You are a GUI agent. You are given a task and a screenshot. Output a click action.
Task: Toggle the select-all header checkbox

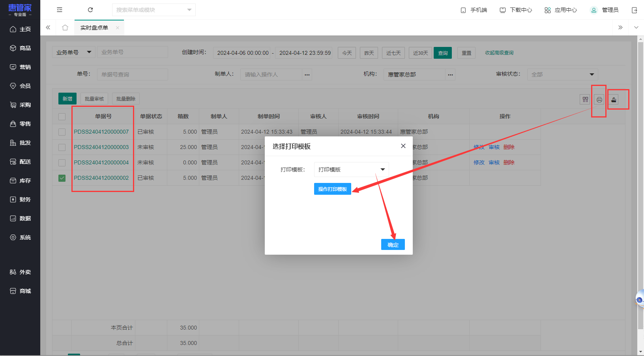click(x=62, y=117)
